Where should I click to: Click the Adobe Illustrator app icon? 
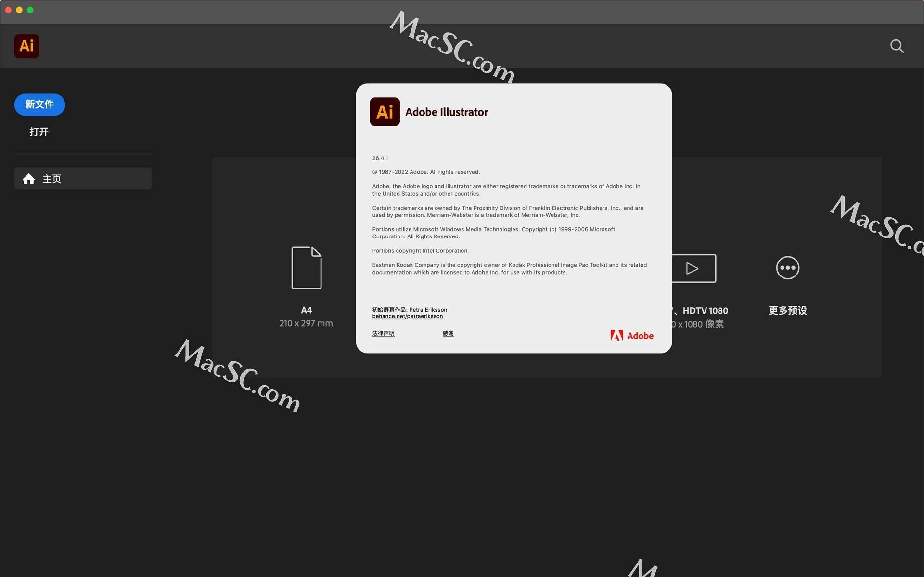tap(26, 46)
